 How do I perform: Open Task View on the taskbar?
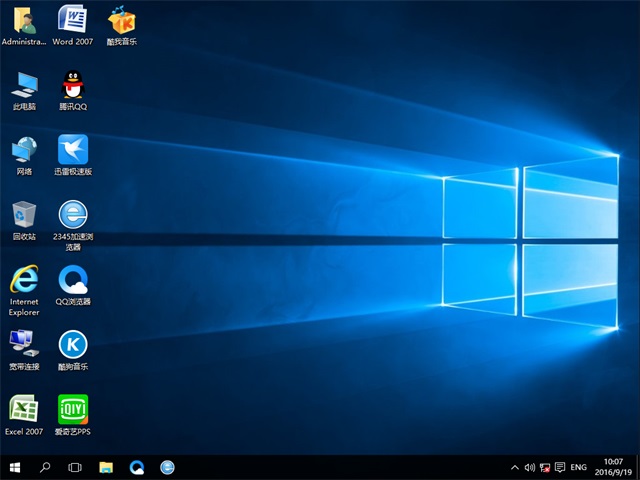(75, 467)
